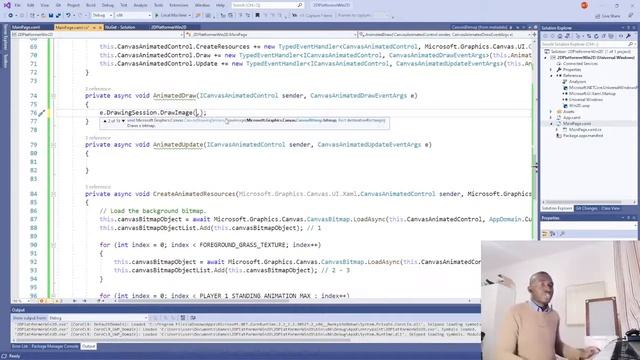Open the Local Machine target dropdown arrow
This screenshot has width=640, height=360.
(x=189, y=15)
